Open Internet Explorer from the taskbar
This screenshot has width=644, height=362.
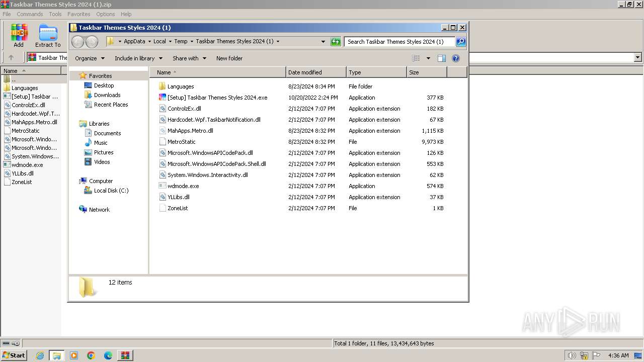click(x=40, y=355)
